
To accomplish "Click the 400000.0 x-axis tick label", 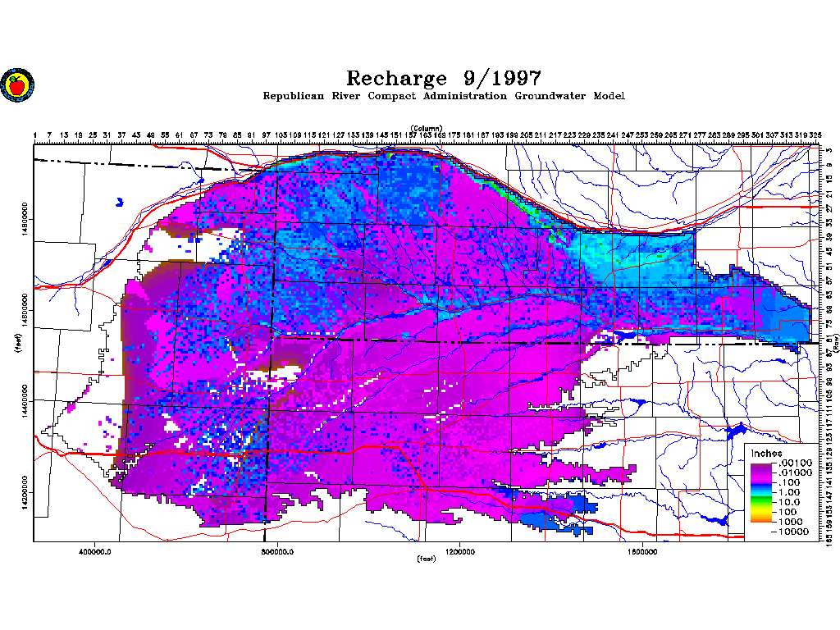I will point(96,551).
